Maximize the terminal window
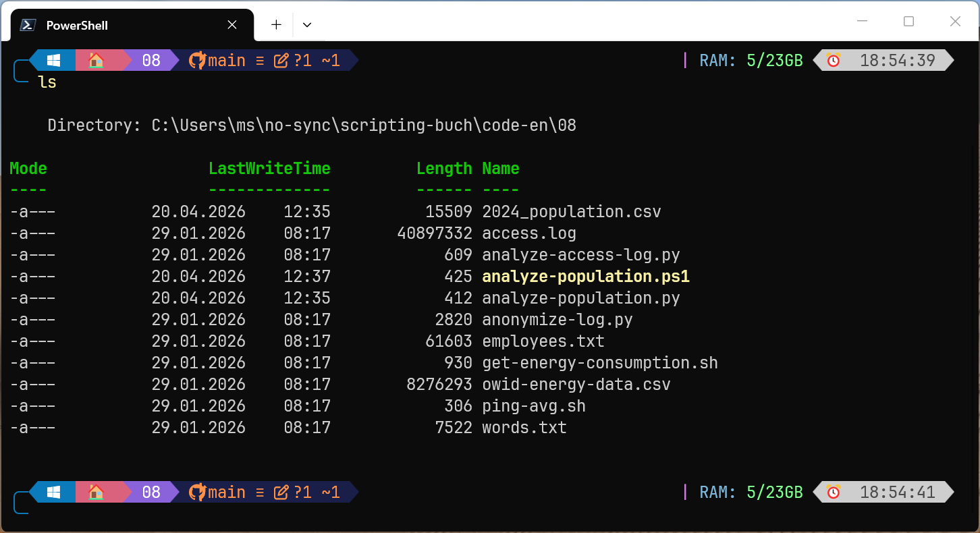Viewport: 980px width, 533px height. click(908, 22)
